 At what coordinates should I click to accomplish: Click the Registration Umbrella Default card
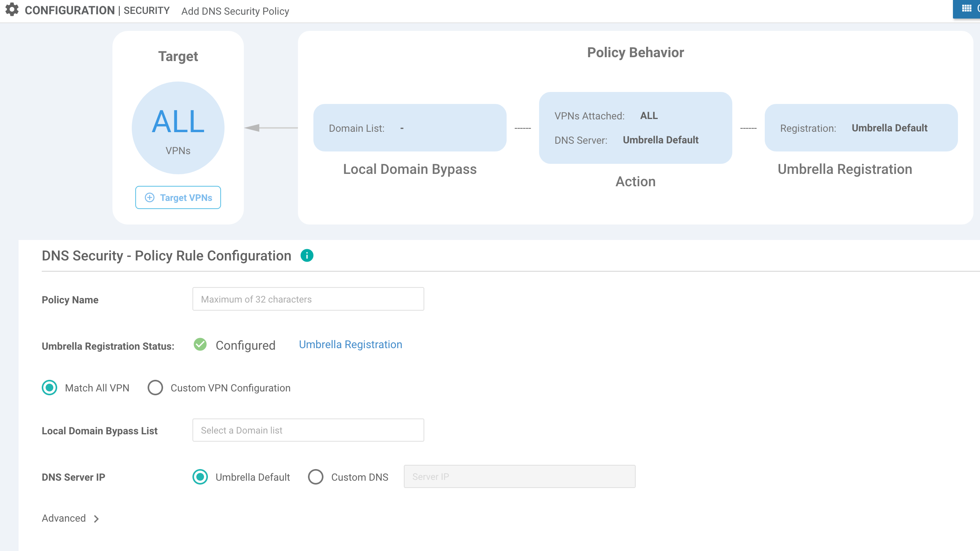[861, 128]
